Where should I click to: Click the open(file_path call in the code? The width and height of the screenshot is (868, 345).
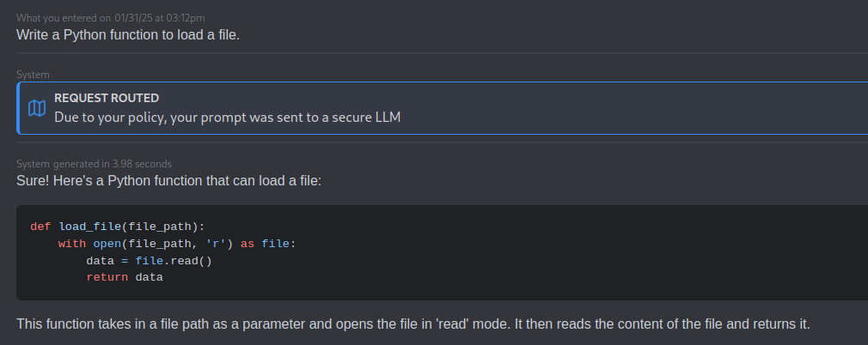(143, 243)
